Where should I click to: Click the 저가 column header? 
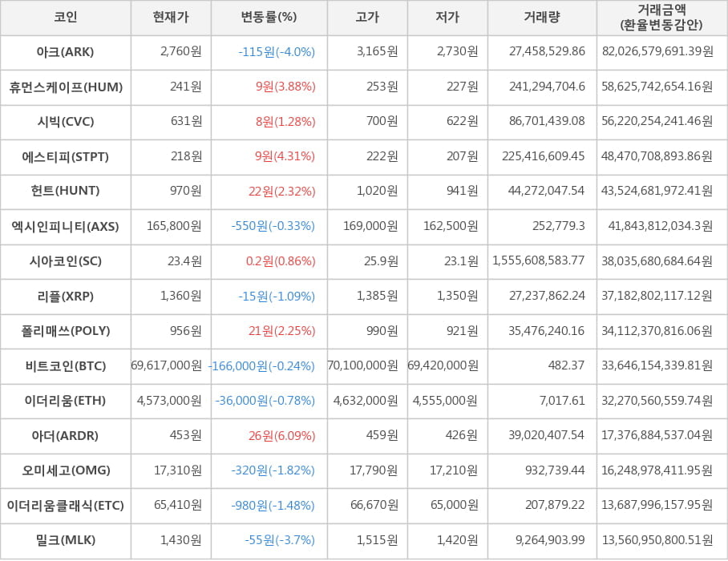point(447,18)
